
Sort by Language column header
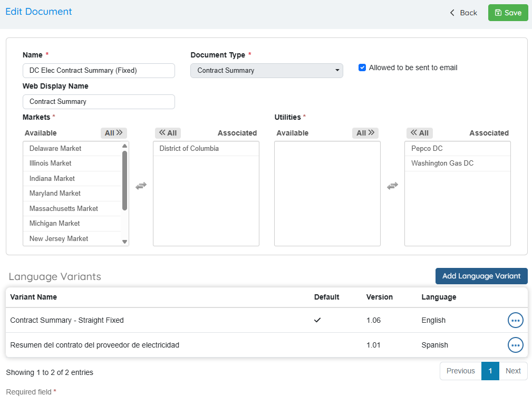click(439, 297)
